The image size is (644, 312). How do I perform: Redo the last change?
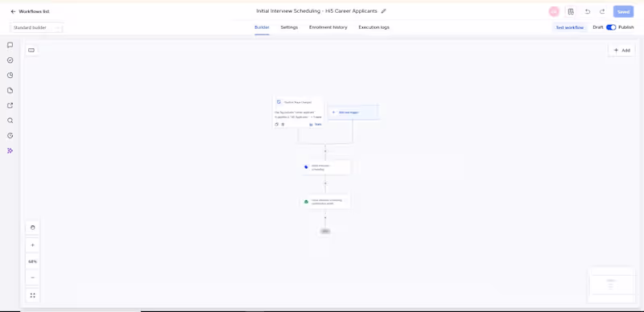tap(602, 11)
